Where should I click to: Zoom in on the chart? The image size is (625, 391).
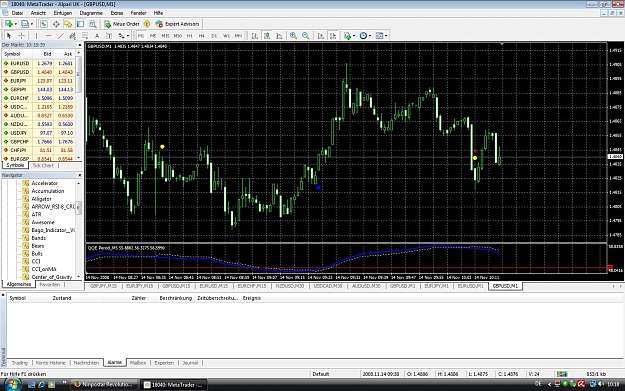pyautogui.click(x=293, y=36)
